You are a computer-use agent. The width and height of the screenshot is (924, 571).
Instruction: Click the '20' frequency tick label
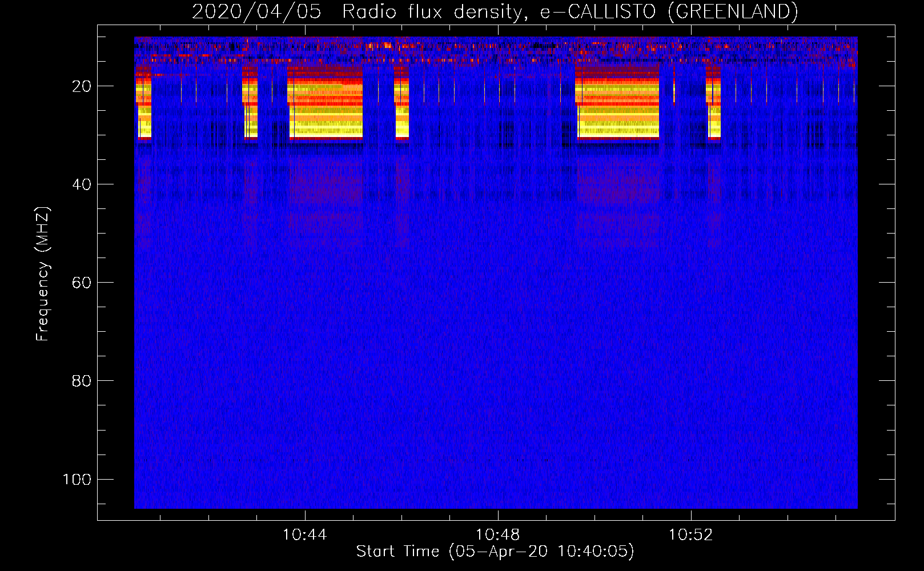click(82, 86)
